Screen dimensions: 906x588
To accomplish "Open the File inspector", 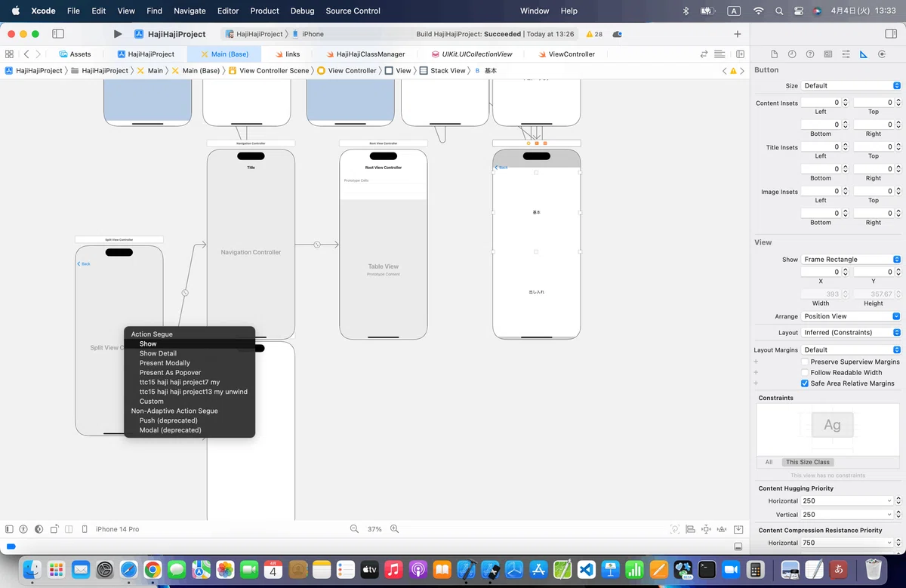I will click(774, 54).
